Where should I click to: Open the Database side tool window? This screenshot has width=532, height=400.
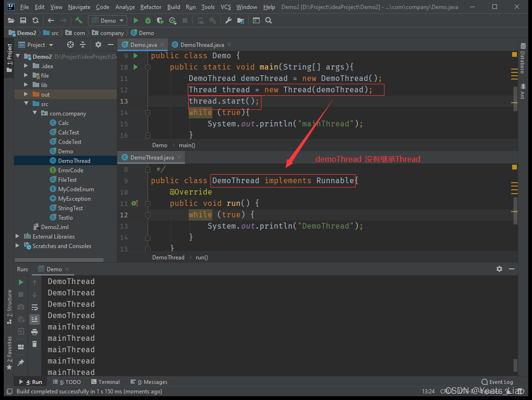523,58
